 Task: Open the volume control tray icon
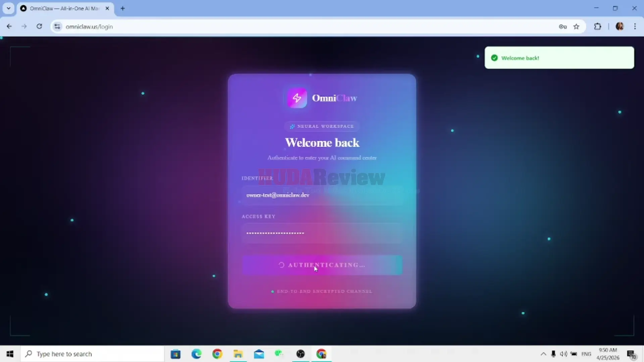click(563, 354)
